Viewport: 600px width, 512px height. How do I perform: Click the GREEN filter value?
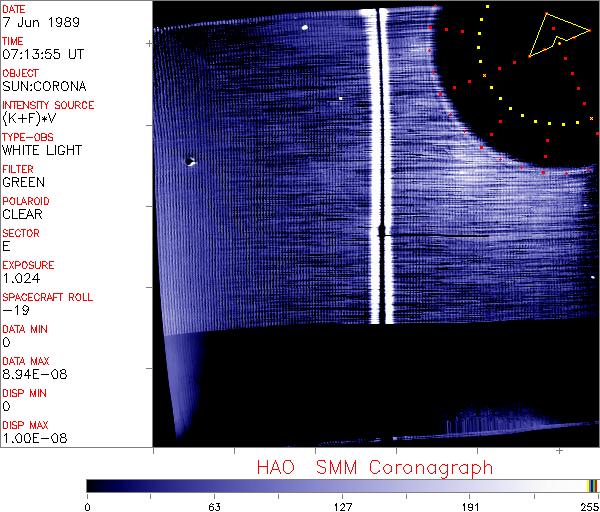pyautogui.click(x=23, y=182)
